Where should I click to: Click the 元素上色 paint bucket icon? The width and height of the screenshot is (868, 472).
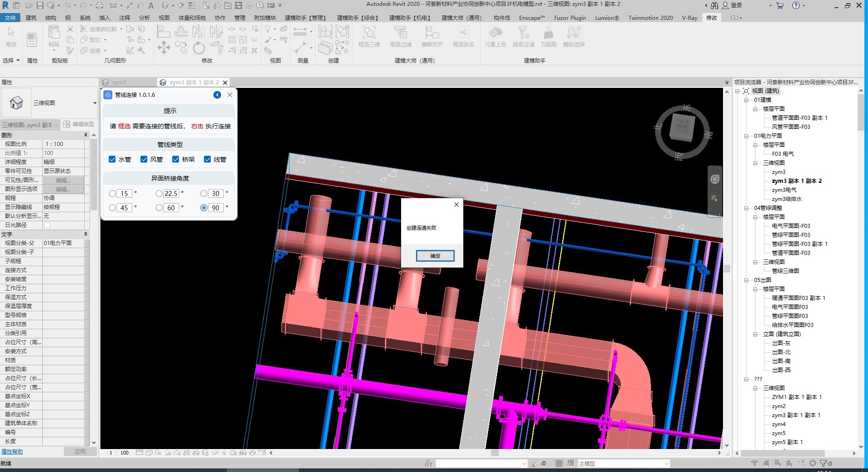pos(495,33)
